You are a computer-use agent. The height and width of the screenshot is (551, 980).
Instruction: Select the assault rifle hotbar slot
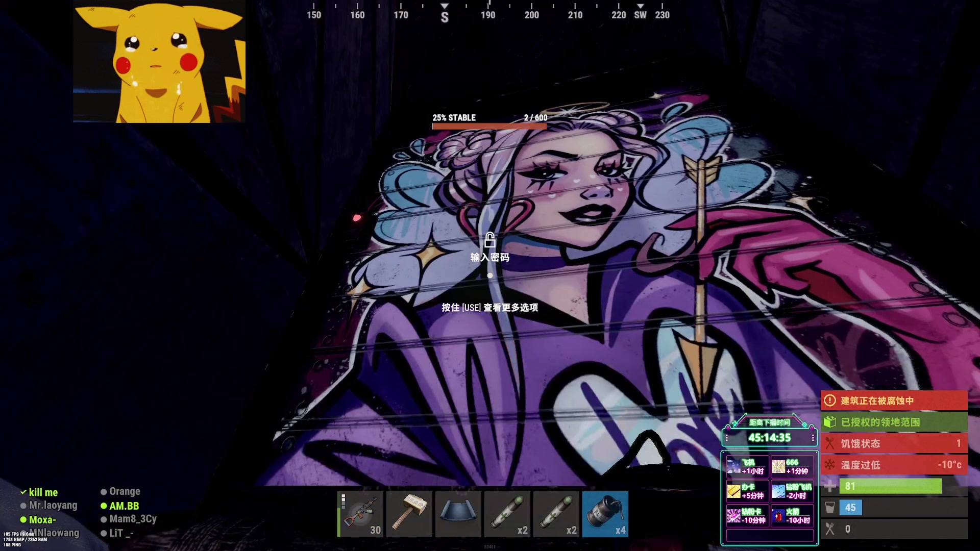(x=360, y=514)
